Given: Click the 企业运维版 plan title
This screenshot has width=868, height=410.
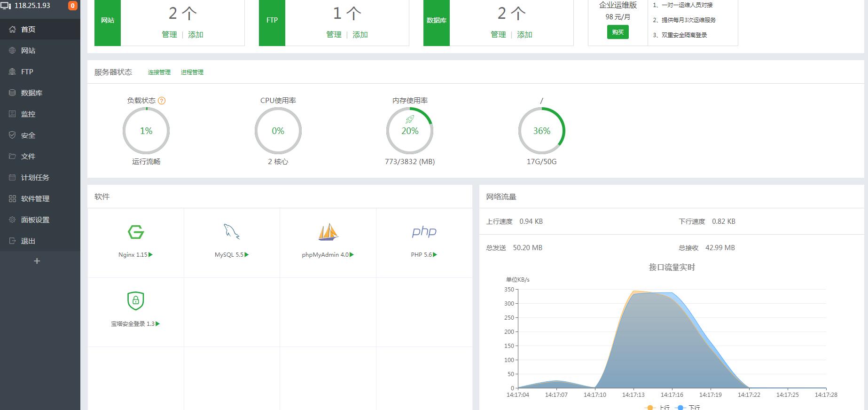Looking at the screenshot, I should pyautogui.click(x=618, y=5).
